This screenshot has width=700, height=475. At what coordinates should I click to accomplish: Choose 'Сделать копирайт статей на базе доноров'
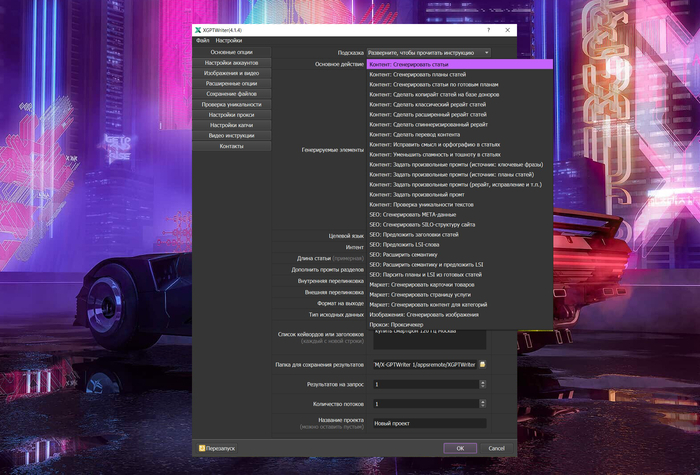click(x=460, y=95)
